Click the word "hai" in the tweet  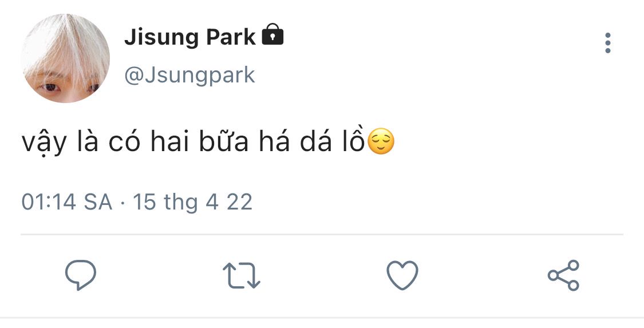tap(171, 143)
